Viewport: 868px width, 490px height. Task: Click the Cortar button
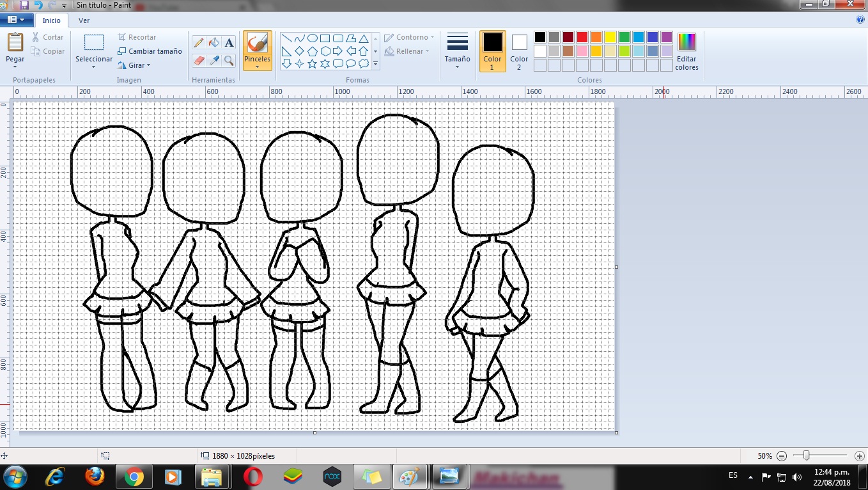(x=48, y=37)
